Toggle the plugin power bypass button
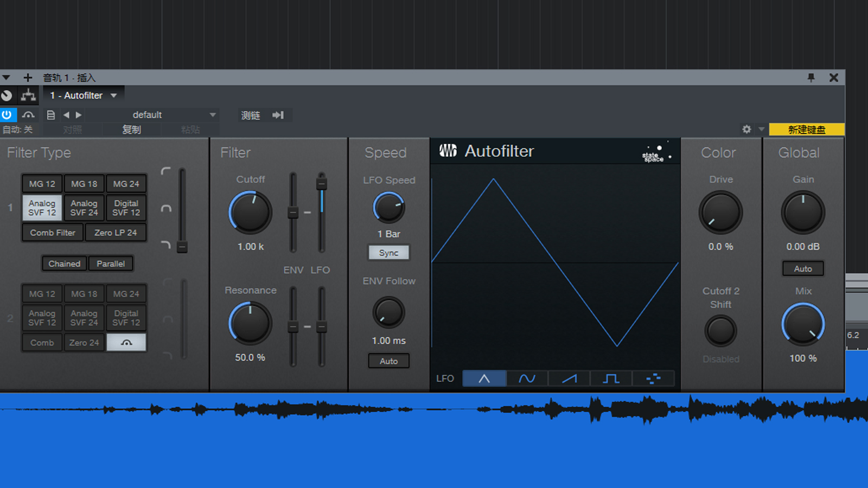 coord(7,115)
